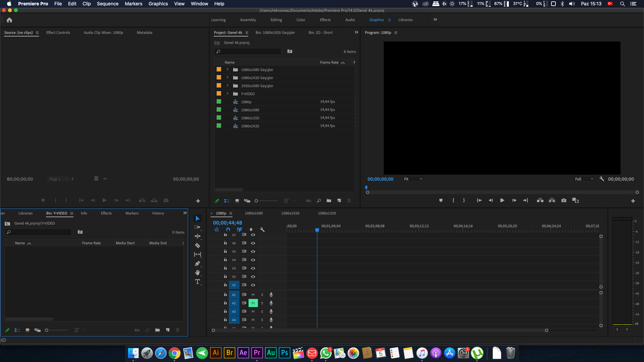Open timeline display settings wrench

tap(262, 230)
